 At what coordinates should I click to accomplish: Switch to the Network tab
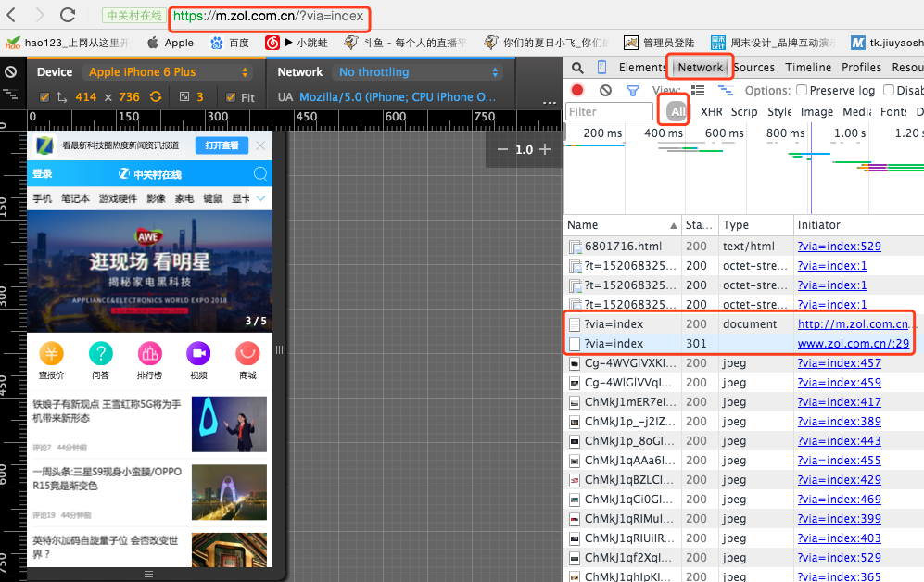click(700, 67)
